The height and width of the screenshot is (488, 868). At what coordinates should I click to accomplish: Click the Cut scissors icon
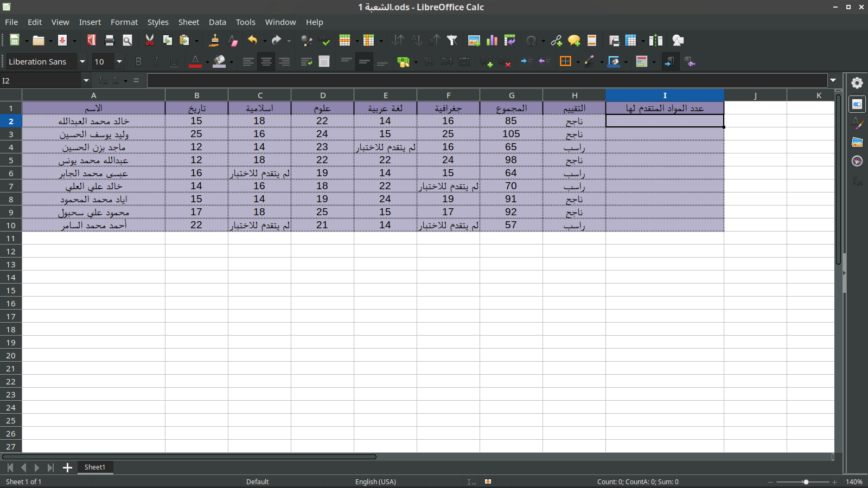[x=150, y=41]
